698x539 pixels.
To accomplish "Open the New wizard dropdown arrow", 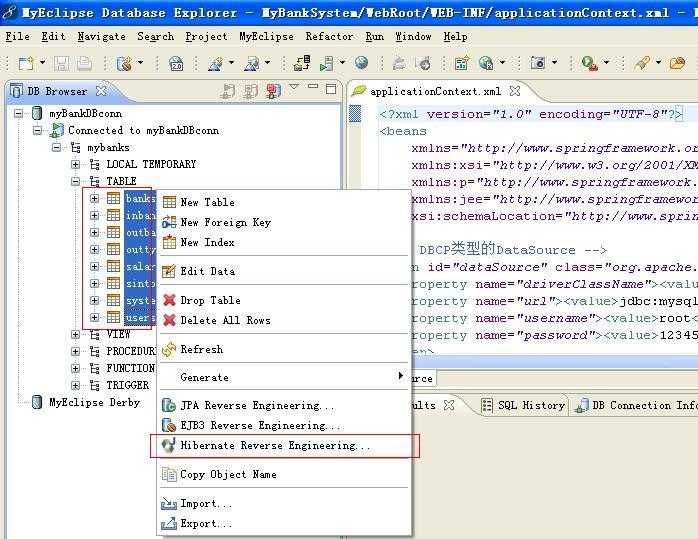I will pyautogui.click(x=42, y=63).
